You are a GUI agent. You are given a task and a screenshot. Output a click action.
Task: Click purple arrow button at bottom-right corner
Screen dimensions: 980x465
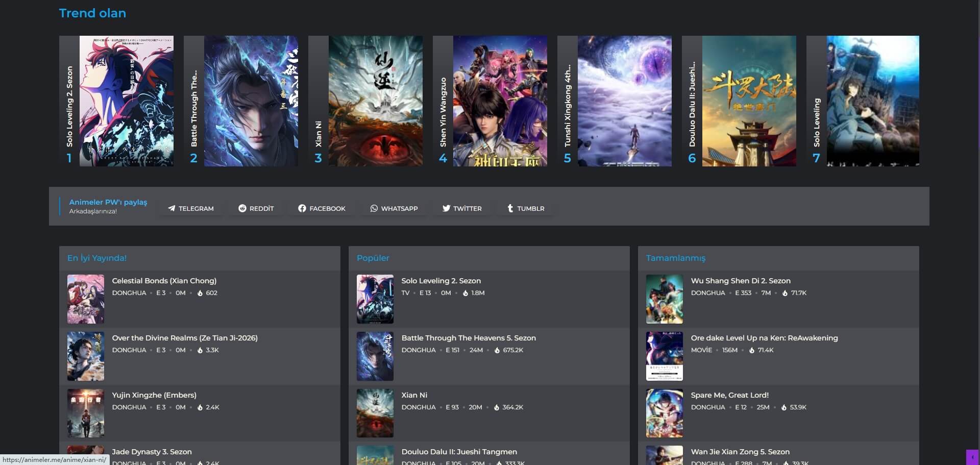coord(972,457)
